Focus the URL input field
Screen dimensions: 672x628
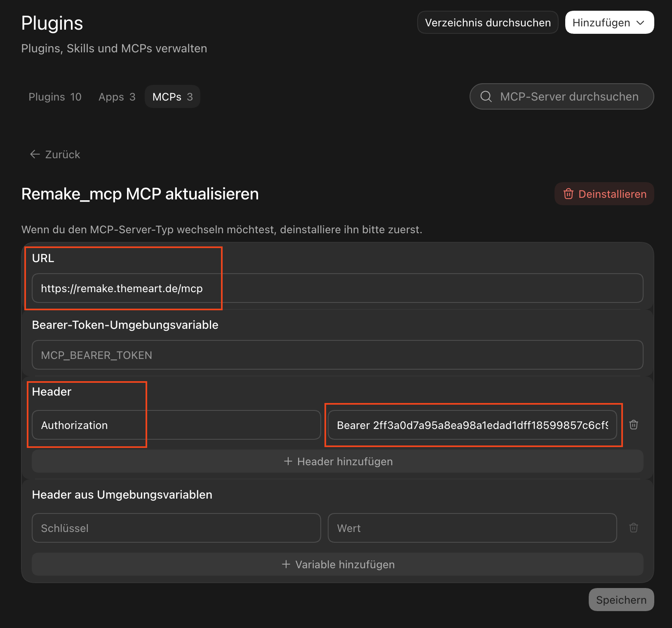click(338, 288)
